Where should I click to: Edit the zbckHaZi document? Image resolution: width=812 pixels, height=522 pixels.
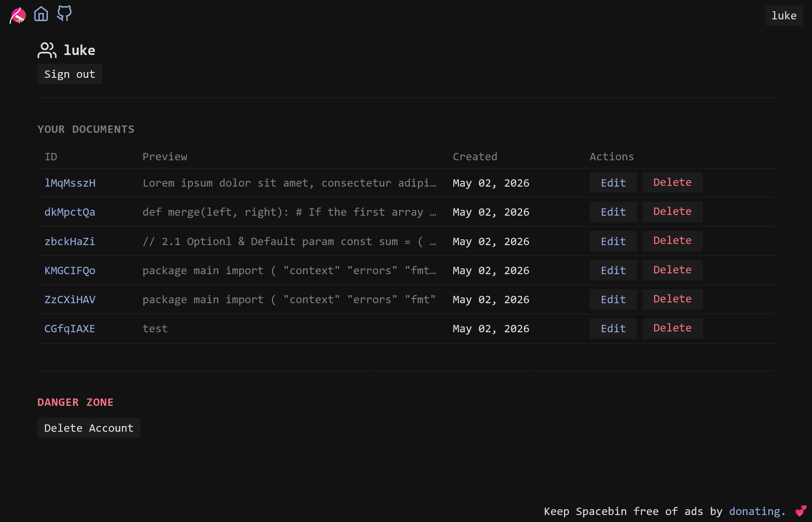(x=613, y=241)
